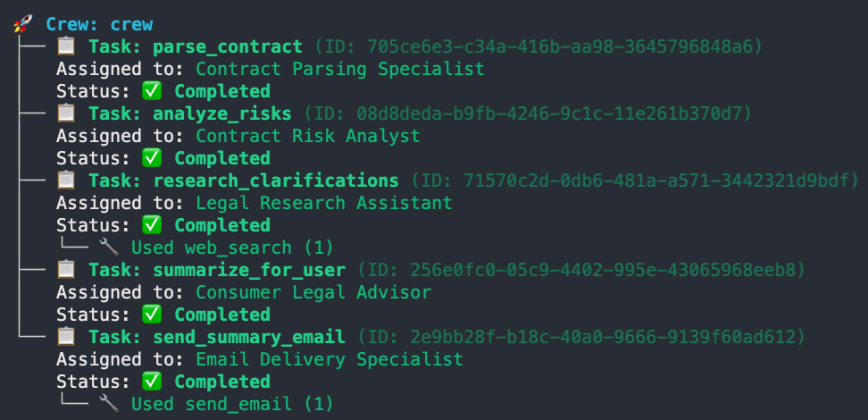Click the send_summary_email task ID string
868x420 pixels.
(581, 337)
